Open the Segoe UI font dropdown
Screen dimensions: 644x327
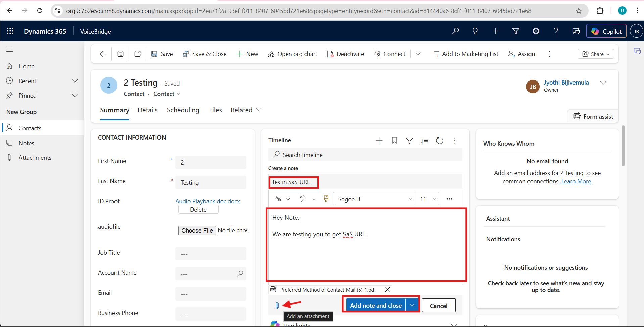(374, 199)
